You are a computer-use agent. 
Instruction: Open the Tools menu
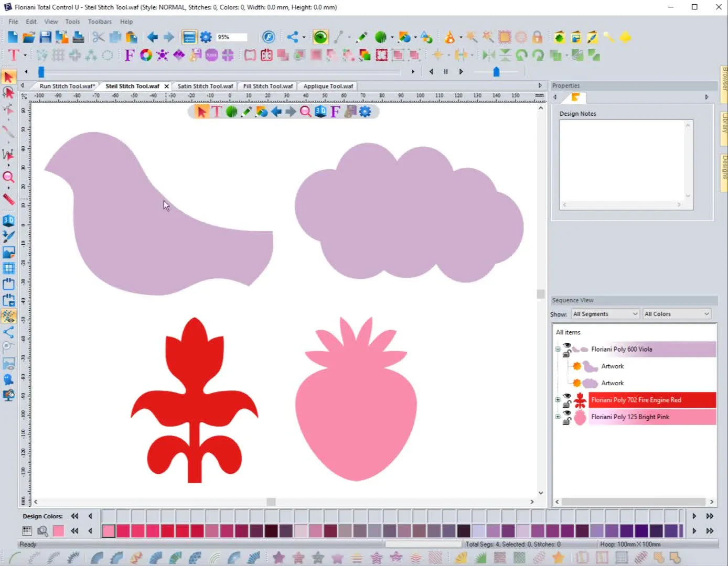tap(72, 21)
